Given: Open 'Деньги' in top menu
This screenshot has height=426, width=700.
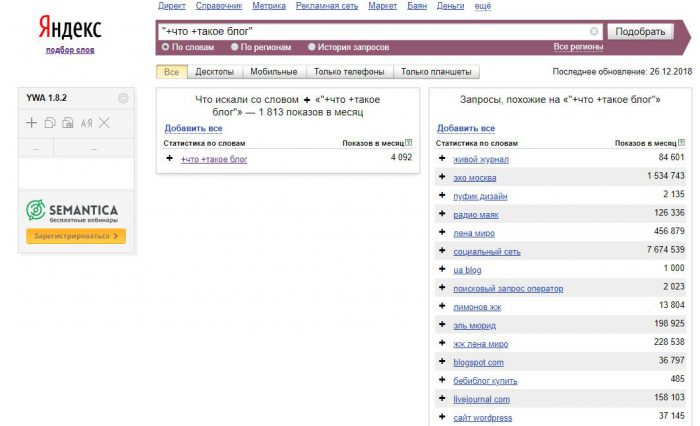Looking at the screenshot, I should (450, 6).
